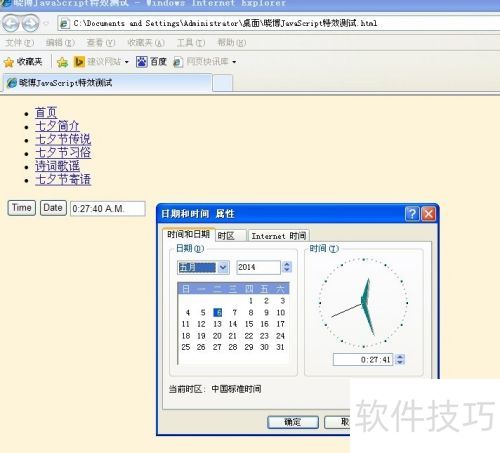Click the 首页 link
Image resolution: width=500 pixels, height=453 pixels.
point(46,113)
